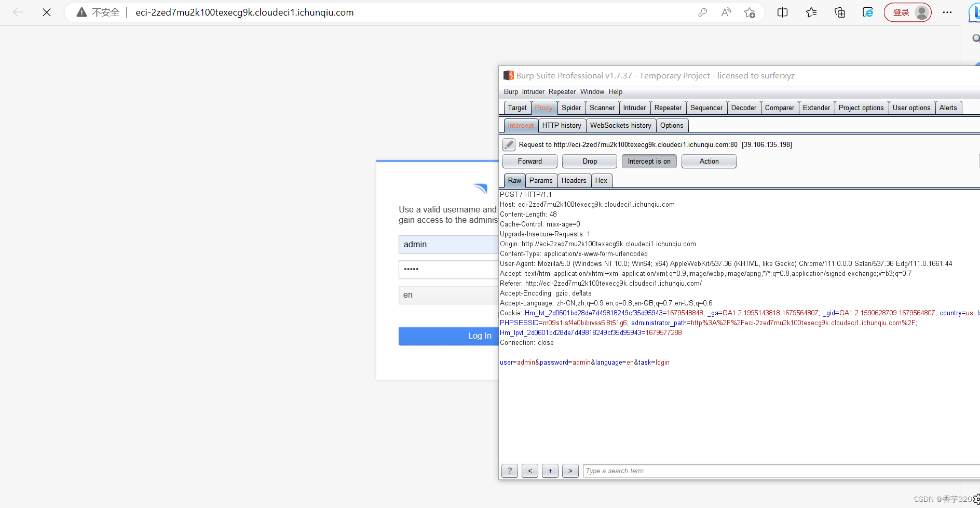
Task: Activate the read aloud icon
Action: click(726, 12)
